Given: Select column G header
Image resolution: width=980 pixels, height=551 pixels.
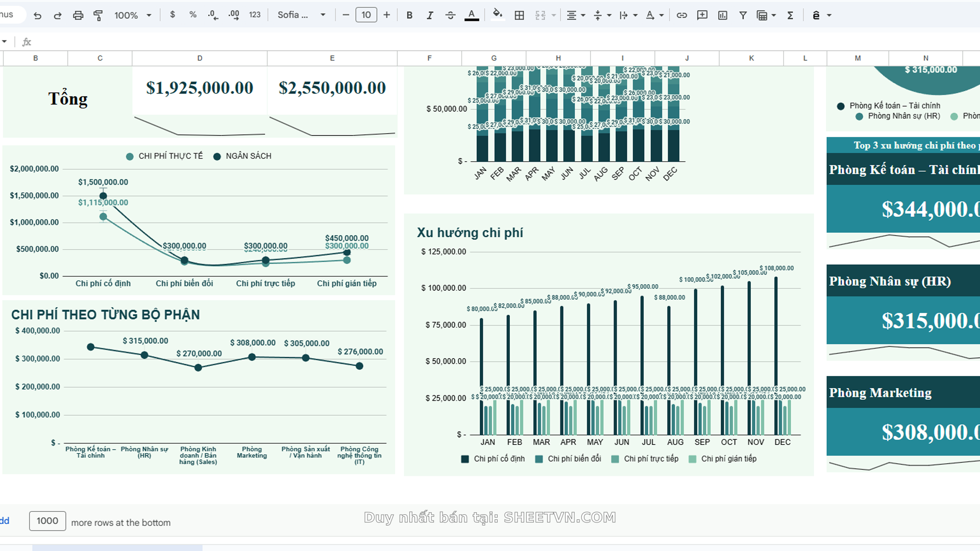Looking at the screenshot, I should pyautogui.click(x=494, y=58).
